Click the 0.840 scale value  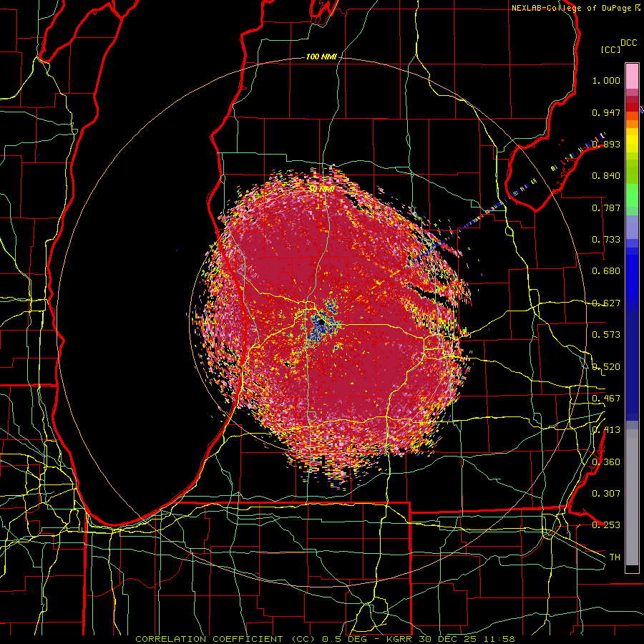click(x=606, y=176)
